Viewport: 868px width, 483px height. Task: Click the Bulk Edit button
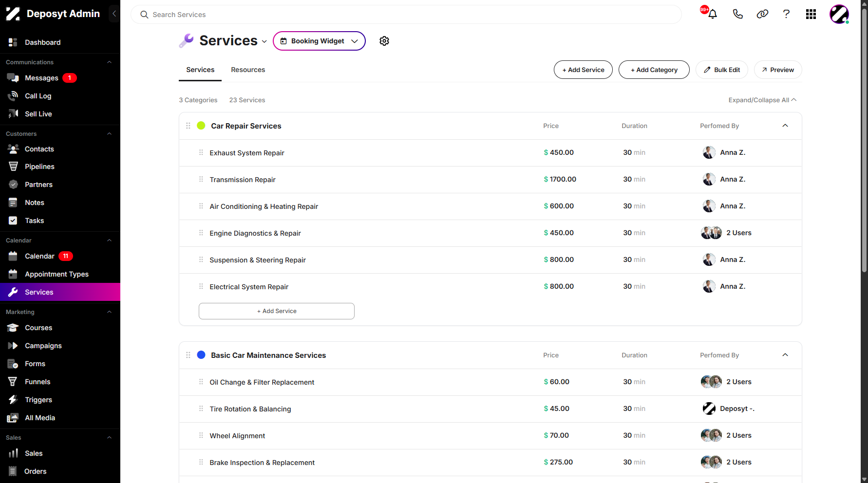722,70
